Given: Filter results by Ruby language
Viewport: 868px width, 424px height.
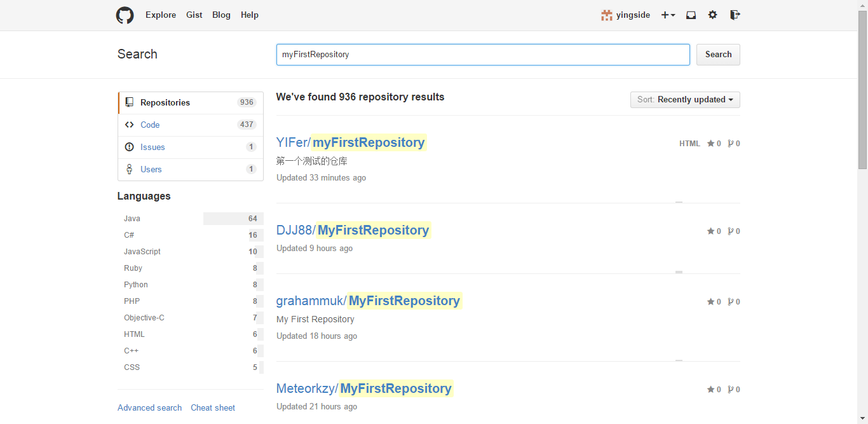Looking at the screenshot, I should (x=191, y=268).
